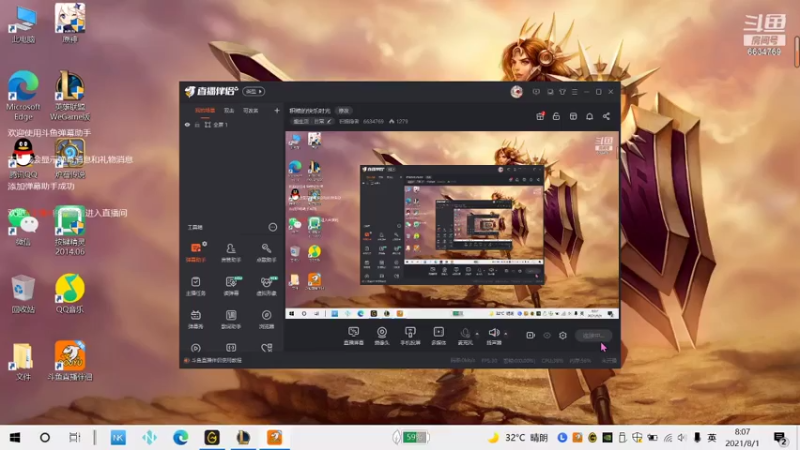Open the heart-shaped tool in bottom toolbox row
Image resolution: width=800 pixels, height=450 pixels.
coord(266,348)
